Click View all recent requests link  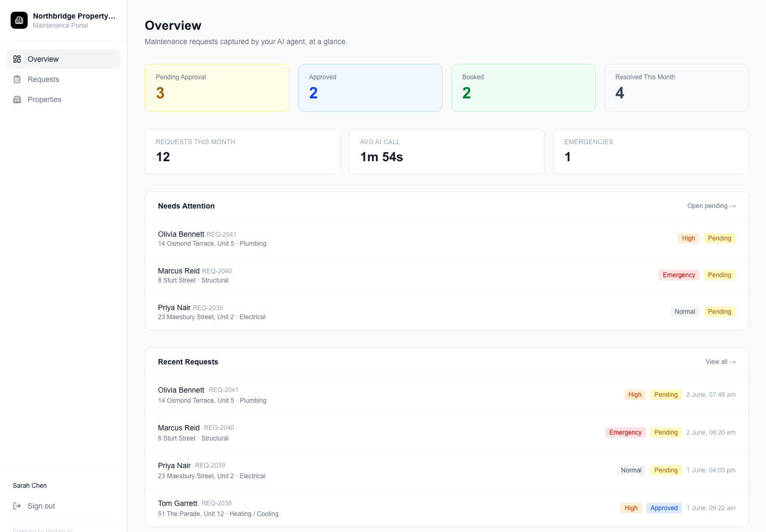click(720, 362)
